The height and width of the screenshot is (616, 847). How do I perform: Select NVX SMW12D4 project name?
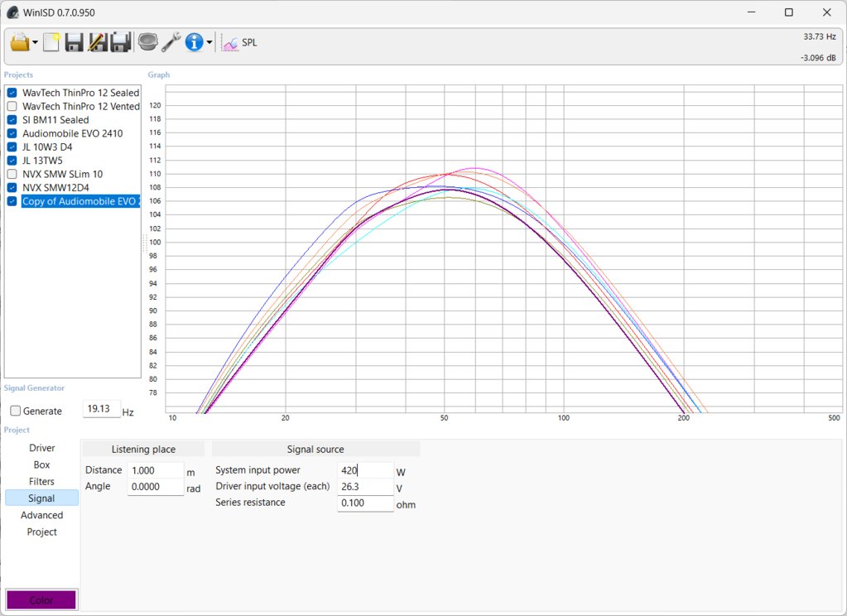click(x=55, y=187)
